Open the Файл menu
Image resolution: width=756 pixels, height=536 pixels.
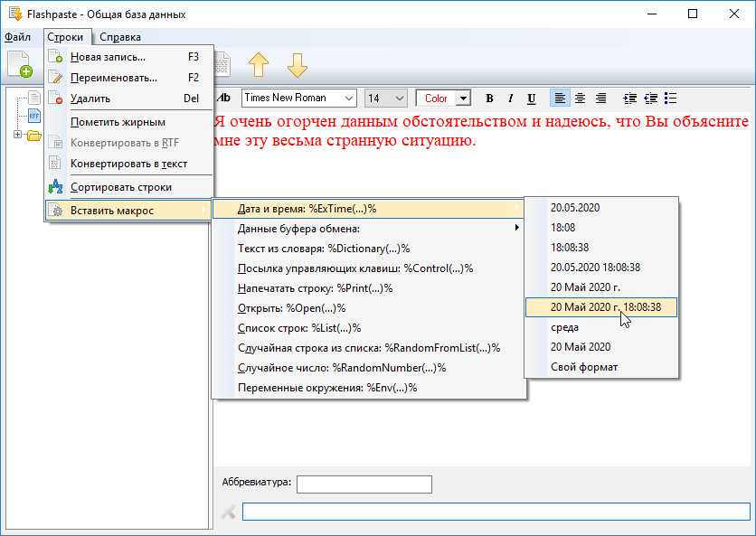17,37
